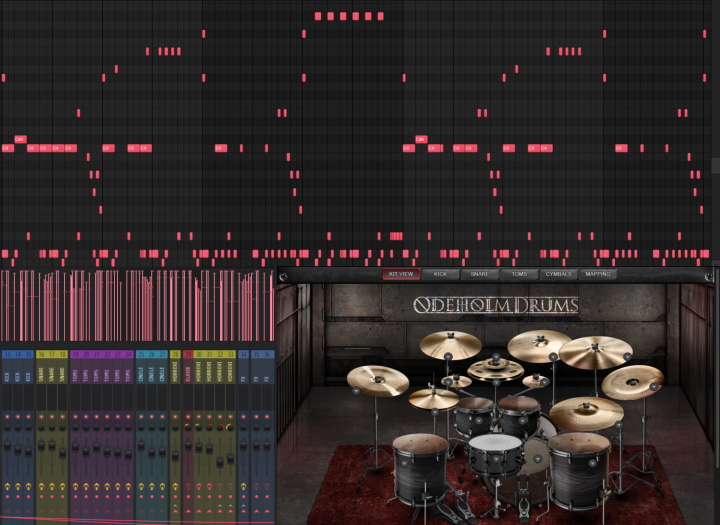Arm recording dot on mixer track 14
The width and height of the screenshot is (720, 525).
18,497
